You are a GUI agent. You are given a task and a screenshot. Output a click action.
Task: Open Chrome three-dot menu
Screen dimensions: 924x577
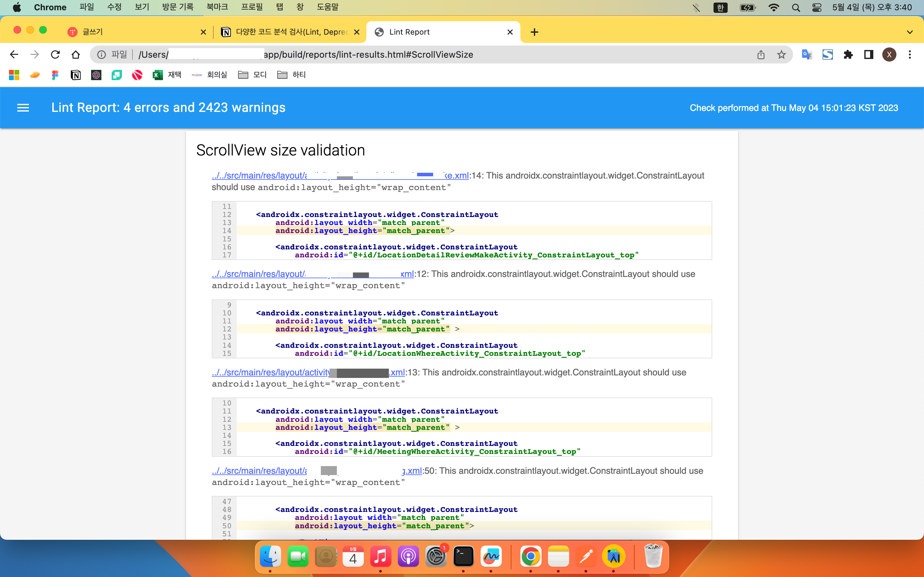(910, 54)
